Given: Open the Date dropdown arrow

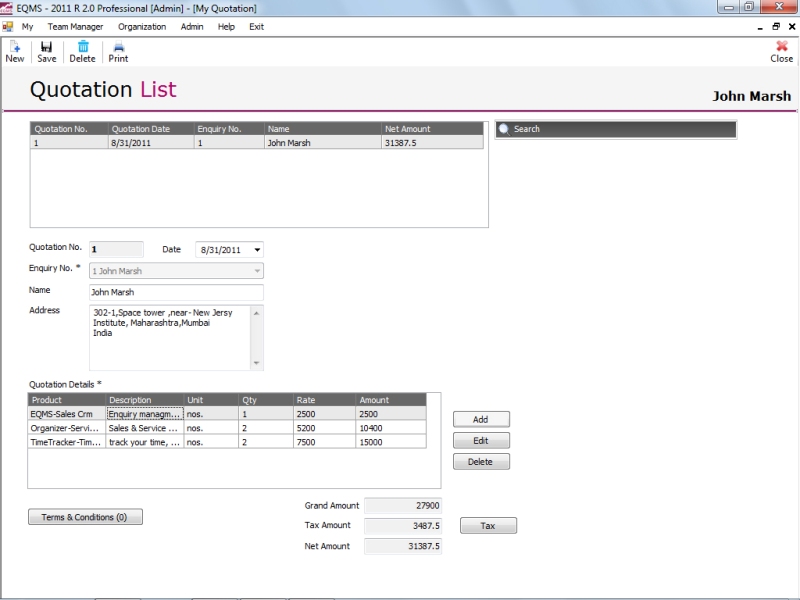Looking at the screenshot, I should tap(257, 250).
